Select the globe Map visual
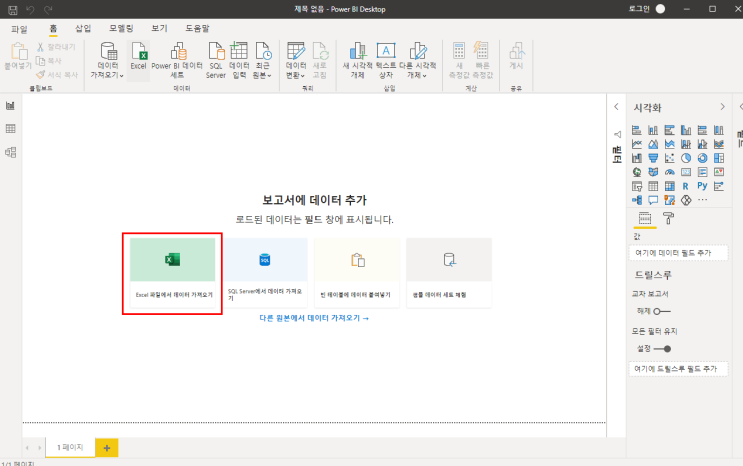This screenshot has width=743, height=466. click(637, 172)
